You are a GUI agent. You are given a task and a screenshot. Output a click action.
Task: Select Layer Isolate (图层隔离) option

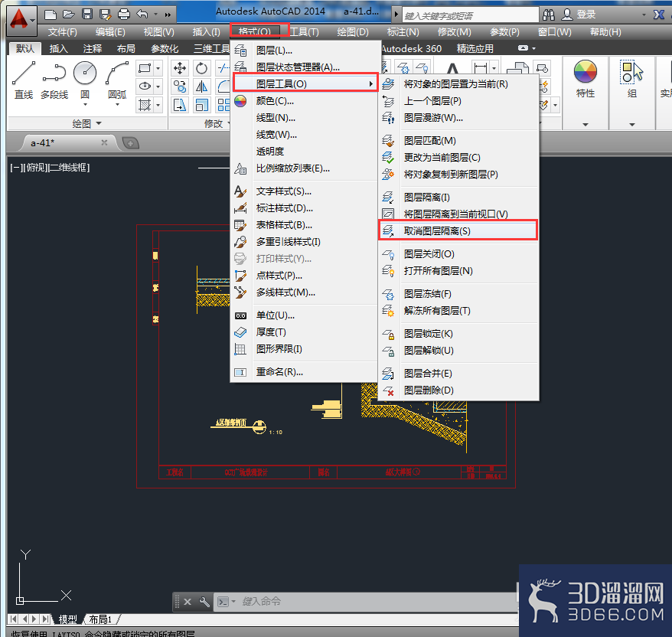pos(458,198)
